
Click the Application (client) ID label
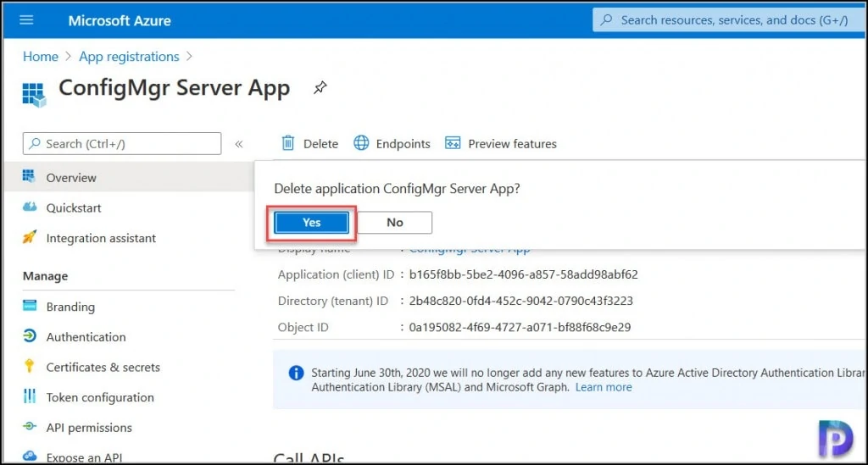pyautogui.click(x=336, y=274)
